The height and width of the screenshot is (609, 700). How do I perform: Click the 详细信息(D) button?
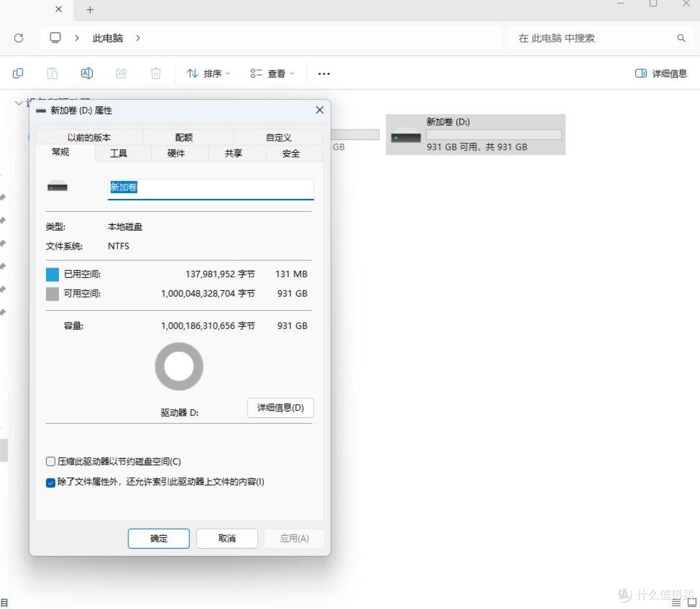point(281,408)
